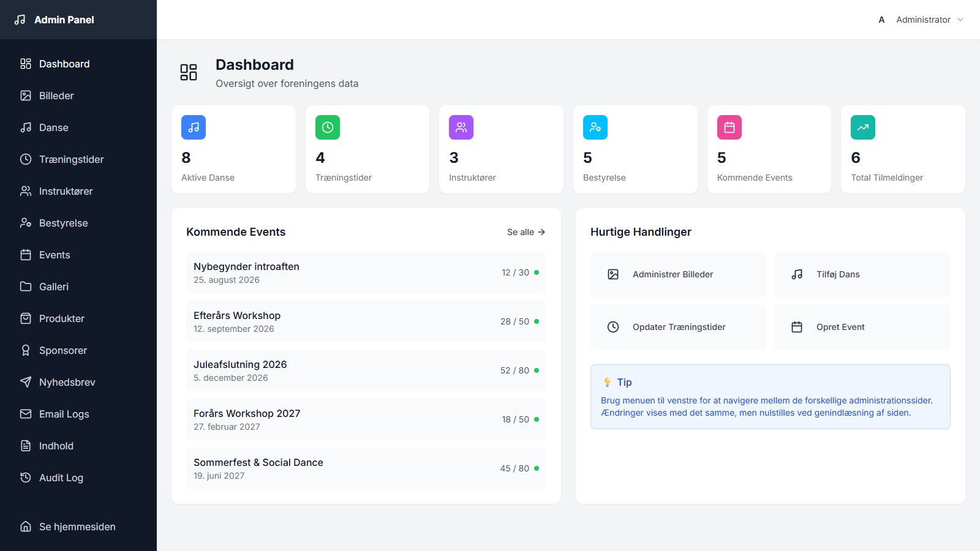The width and height of the screenshot is (980, 551).
Task: Click the Aktive Danse card label
Action: coord(208,178)
